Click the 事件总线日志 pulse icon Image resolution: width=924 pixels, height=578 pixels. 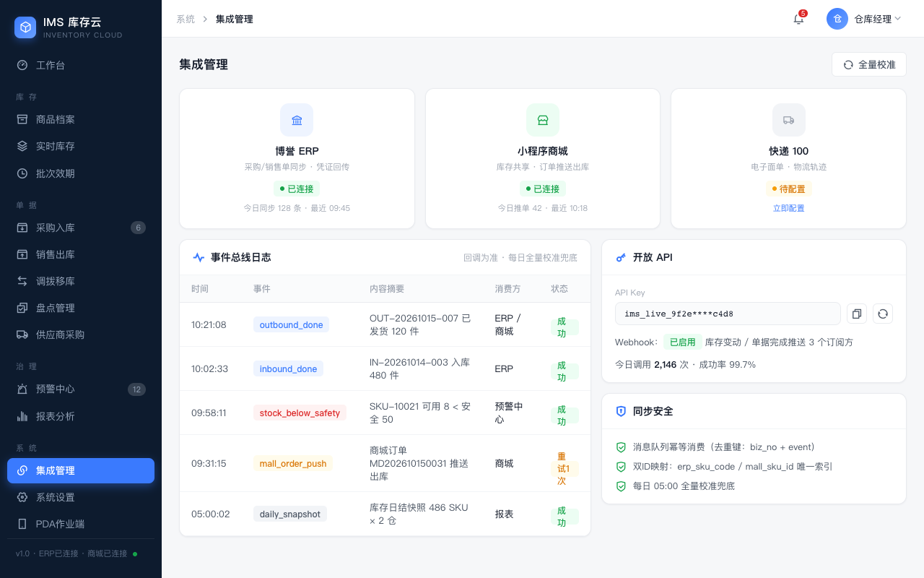point(199,257)
